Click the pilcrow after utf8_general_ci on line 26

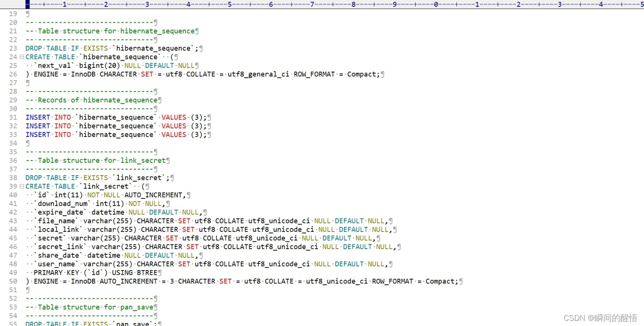382,74
